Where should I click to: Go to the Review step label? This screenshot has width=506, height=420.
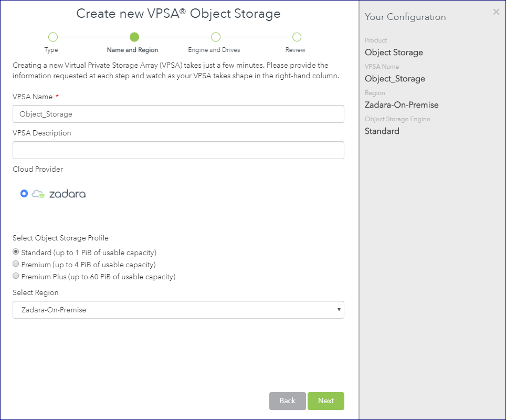tap(296, 50)
